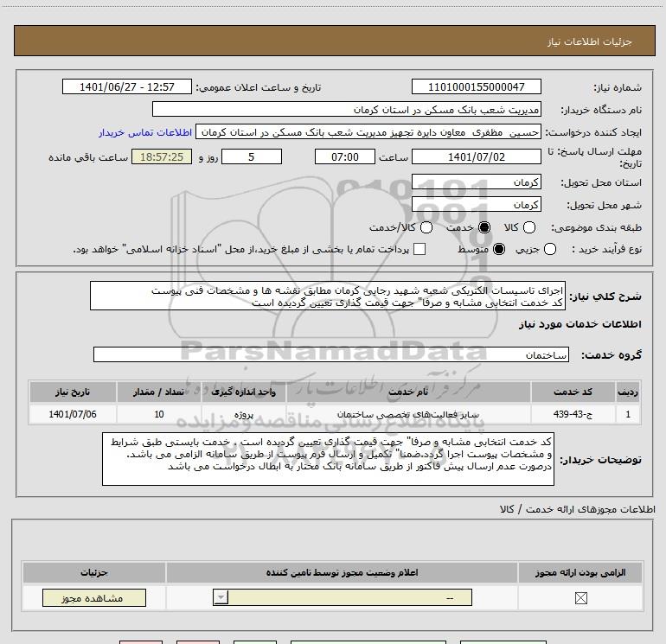Click the جزئیات column header

coord(94,572)
